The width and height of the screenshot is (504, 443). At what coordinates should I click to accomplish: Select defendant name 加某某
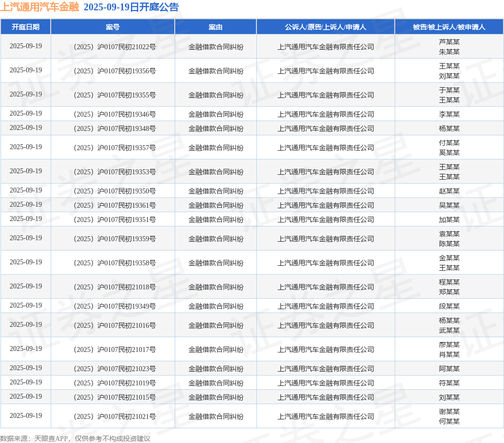[449, 220]
